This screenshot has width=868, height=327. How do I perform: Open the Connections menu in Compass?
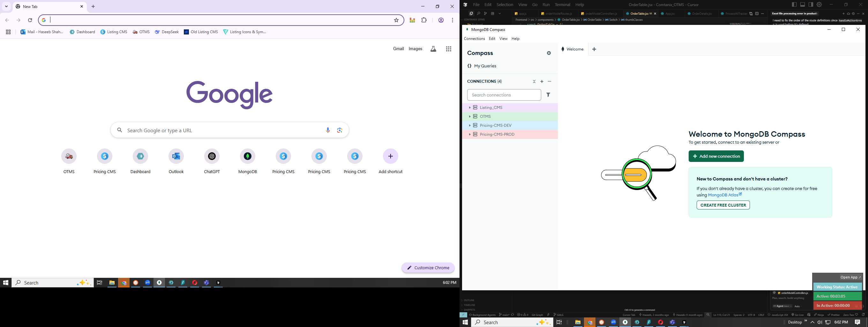point(475,39)
